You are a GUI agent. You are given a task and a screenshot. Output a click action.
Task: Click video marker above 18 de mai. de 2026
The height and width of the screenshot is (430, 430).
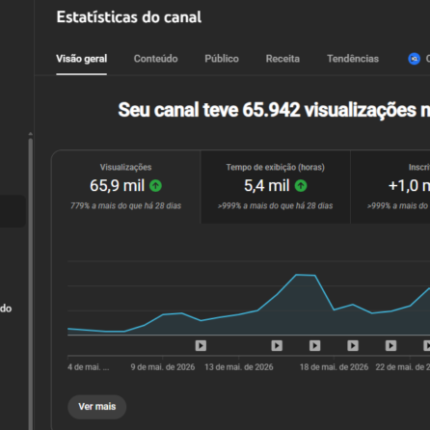pyautogui.click(x=353, y=346)
